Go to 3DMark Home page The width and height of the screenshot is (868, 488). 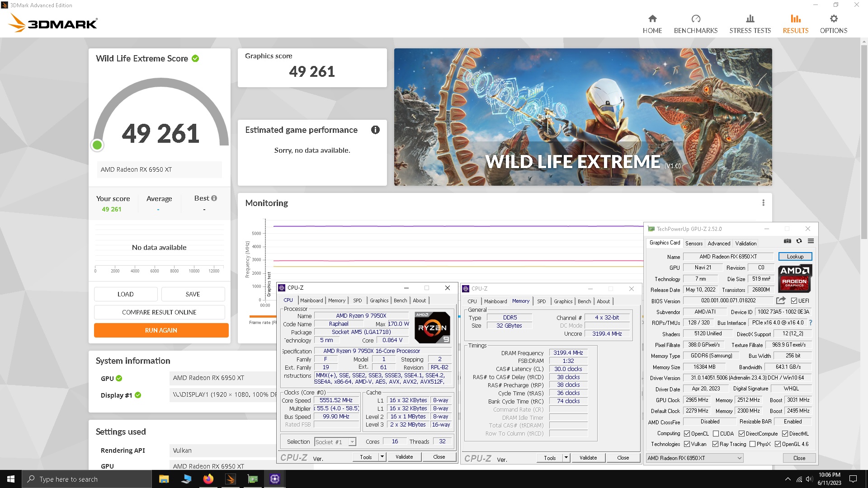click(652, 24)
